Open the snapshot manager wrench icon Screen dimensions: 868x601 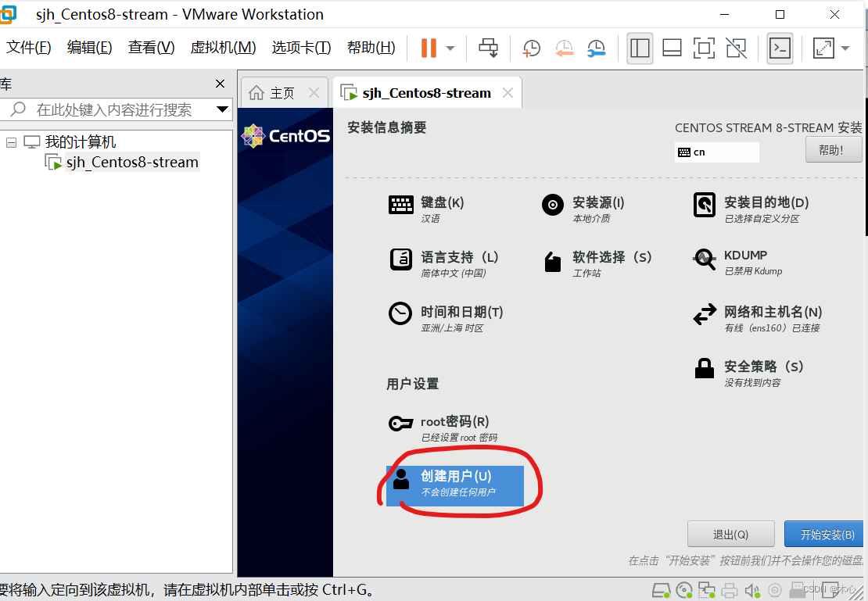(596, 48)
